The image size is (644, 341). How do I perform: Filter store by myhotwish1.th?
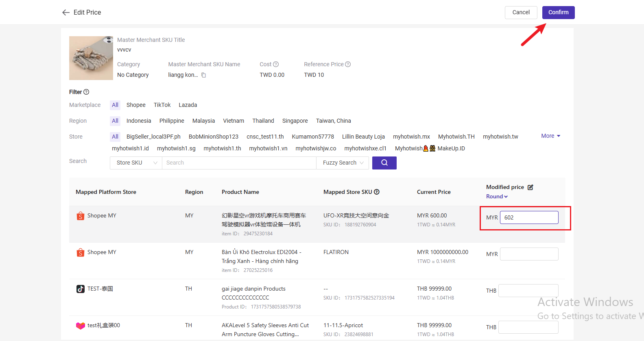[x=222, y=148]
